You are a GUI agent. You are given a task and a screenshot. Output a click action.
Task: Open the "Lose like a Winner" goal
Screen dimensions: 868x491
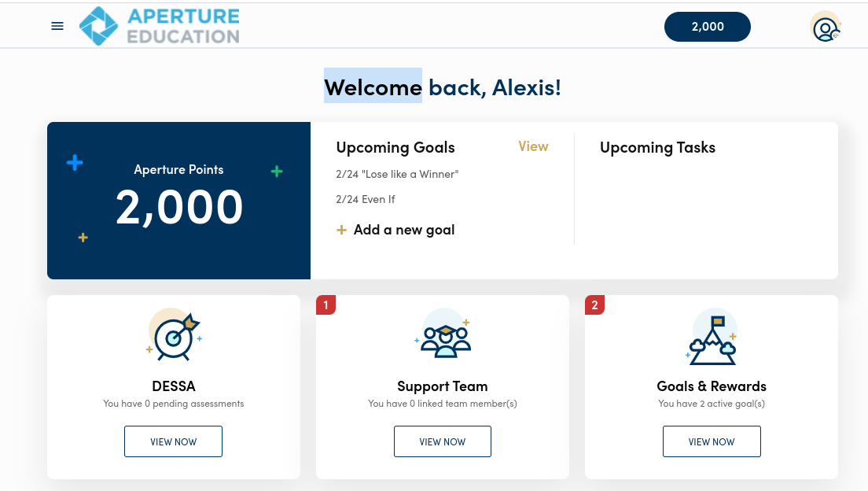click(397, 174)
